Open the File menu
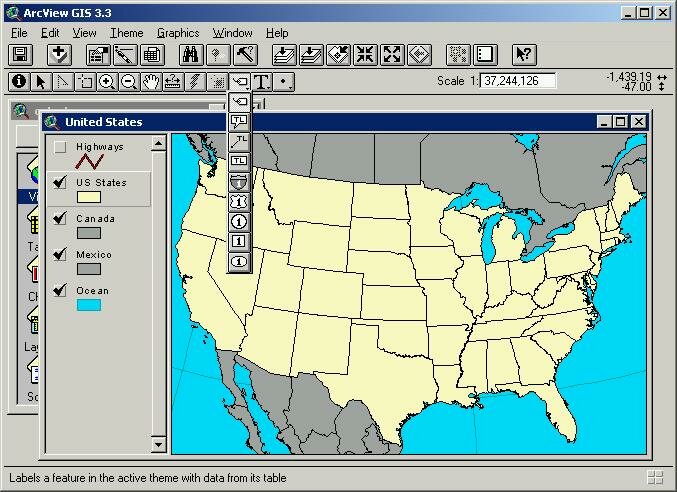The width and height of the screenshot is (677, 492). (19, 33)
